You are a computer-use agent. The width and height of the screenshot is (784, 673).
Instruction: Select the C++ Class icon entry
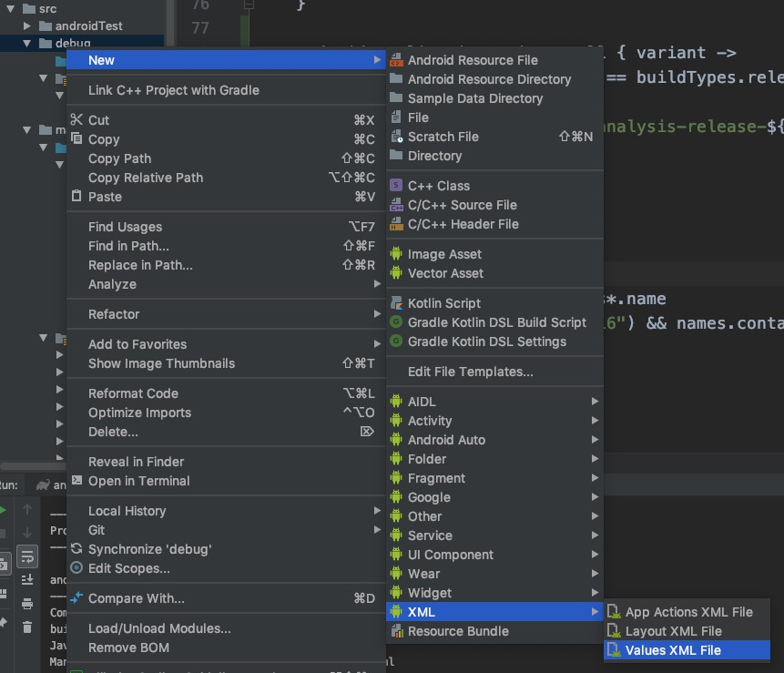point(396,186)
